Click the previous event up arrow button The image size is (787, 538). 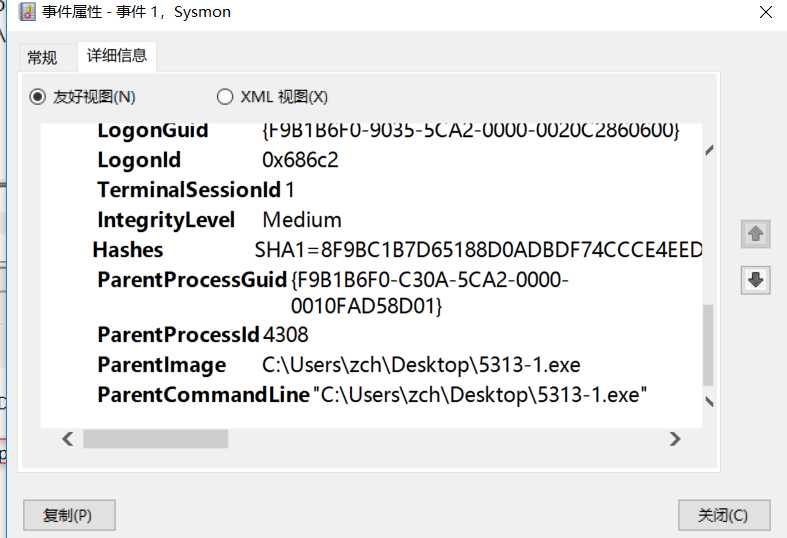755,234
